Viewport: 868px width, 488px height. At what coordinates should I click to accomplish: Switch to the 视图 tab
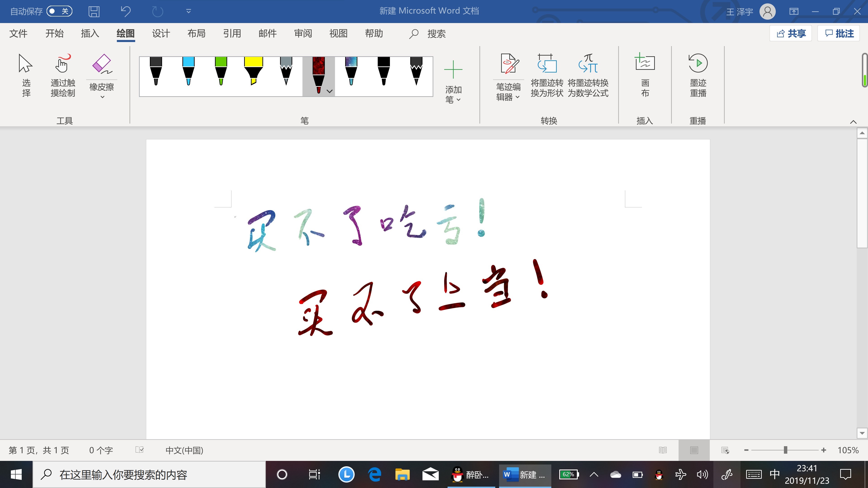[338, 33]
